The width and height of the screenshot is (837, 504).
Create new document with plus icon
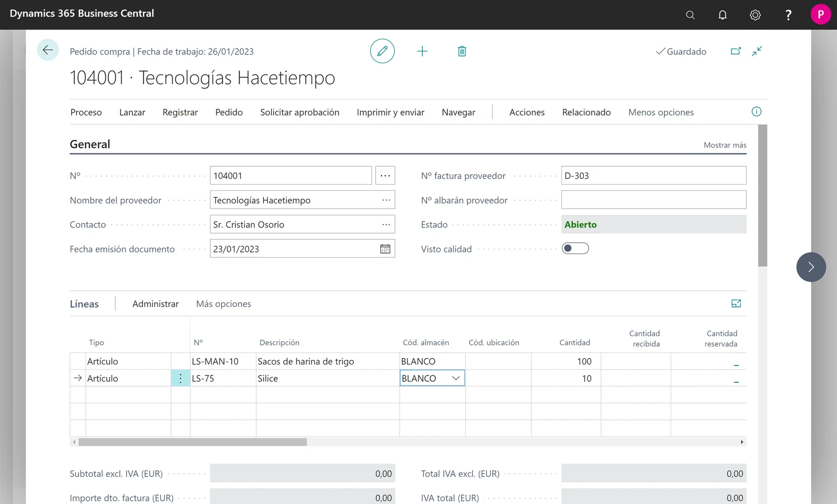coord(422,51)
